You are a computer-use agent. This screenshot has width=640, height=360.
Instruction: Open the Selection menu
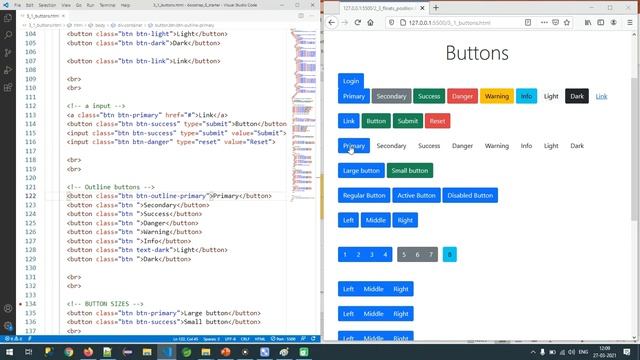(x=47, y=5)
